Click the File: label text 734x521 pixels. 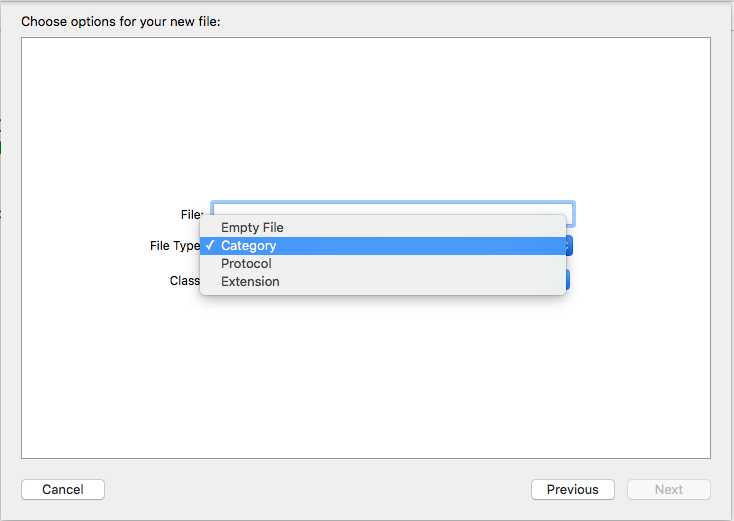click(192, 214)
